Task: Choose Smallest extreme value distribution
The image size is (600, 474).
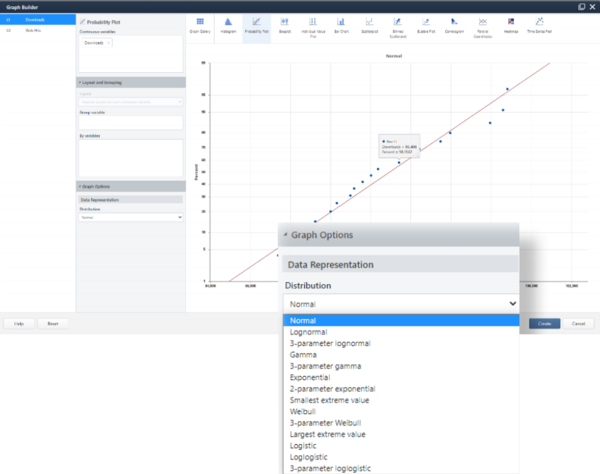Action: click(x=401, y=400)
